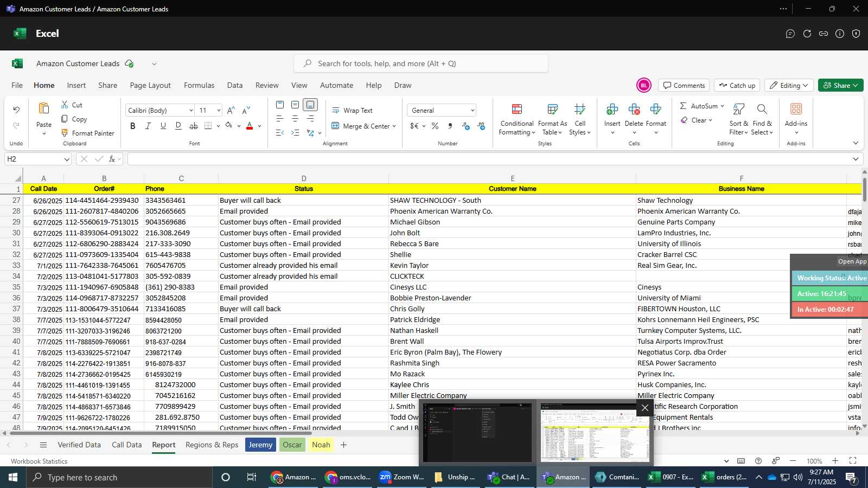The height and width of the screenshot is (488, 868).
Task: Click the AutoSum sigma icon
Action: pos(684,106)
